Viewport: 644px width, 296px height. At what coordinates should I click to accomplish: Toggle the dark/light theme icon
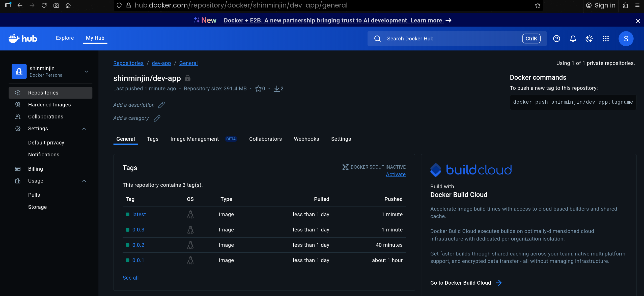pos(589,39)
